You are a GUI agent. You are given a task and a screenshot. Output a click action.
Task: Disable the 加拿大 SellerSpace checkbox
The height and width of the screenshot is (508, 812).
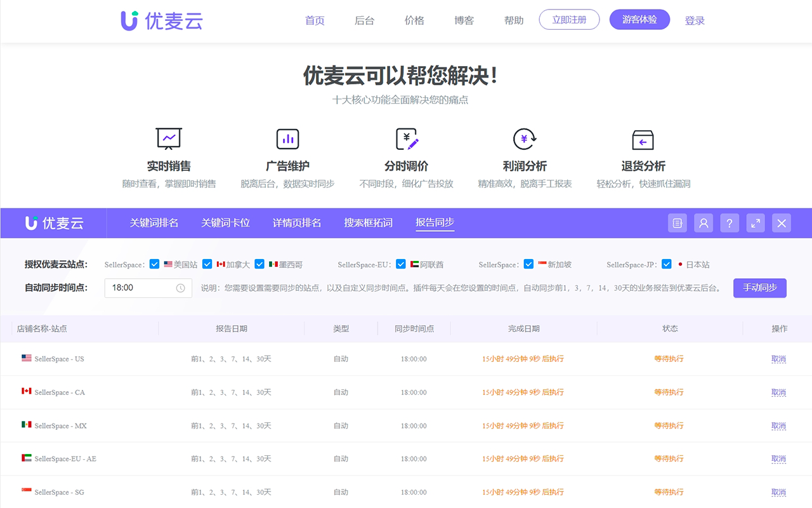(207, 264)
